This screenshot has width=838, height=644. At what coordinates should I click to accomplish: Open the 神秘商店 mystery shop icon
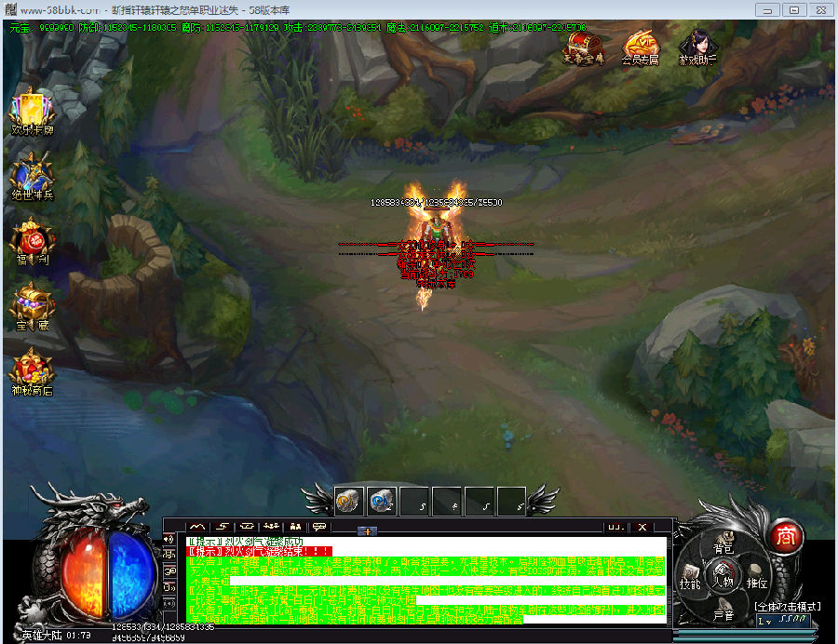click(x=32, y=373)
